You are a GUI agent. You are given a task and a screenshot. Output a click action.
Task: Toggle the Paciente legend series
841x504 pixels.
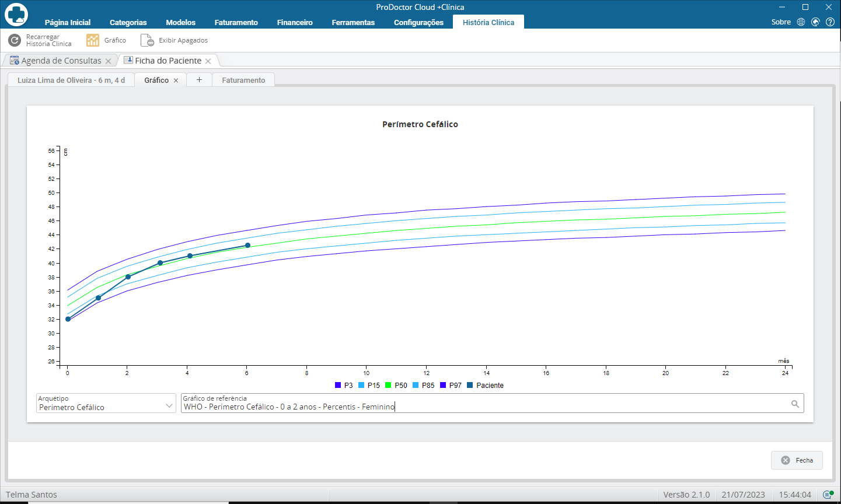485,386
